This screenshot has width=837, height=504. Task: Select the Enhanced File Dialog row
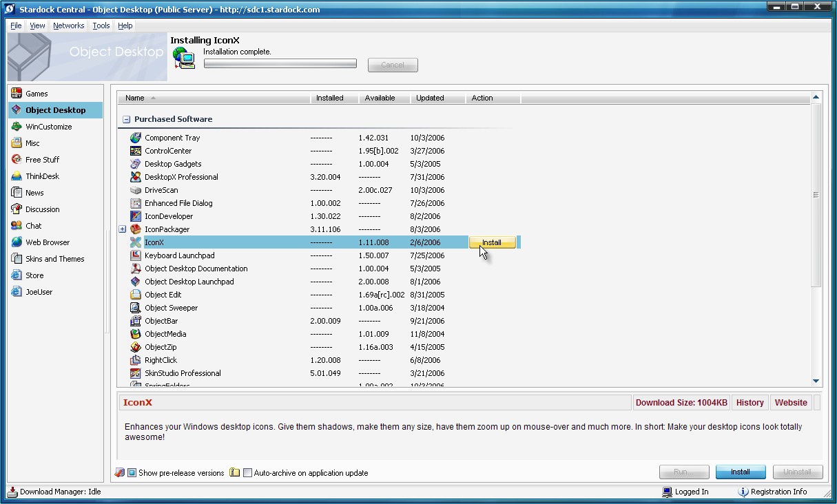(320, 203)
